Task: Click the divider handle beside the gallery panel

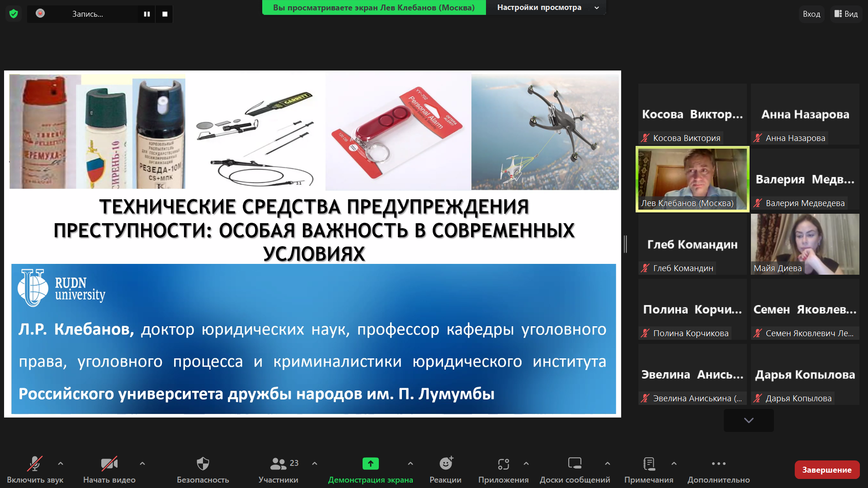Action: [626, 244]
